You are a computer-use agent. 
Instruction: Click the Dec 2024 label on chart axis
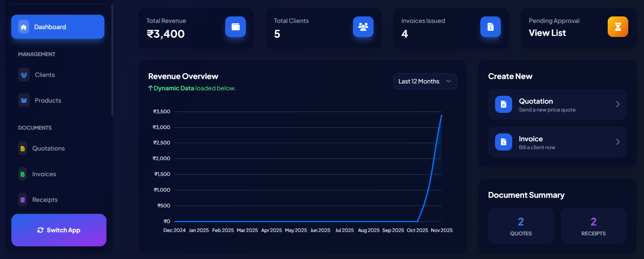pyautogui.click(x=175, y=230)
